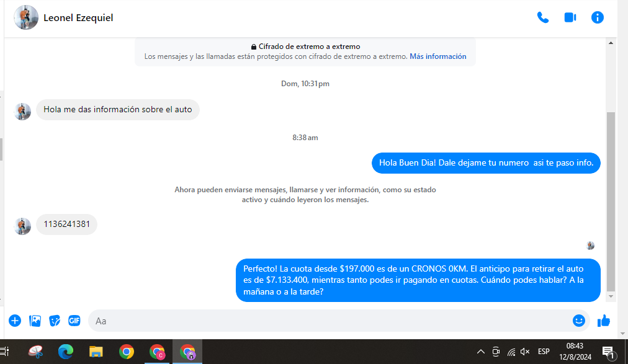The height and width of the screenshot is (364, 628).
Task: Switch to Chrome profile C window
Action: (157, 352)
